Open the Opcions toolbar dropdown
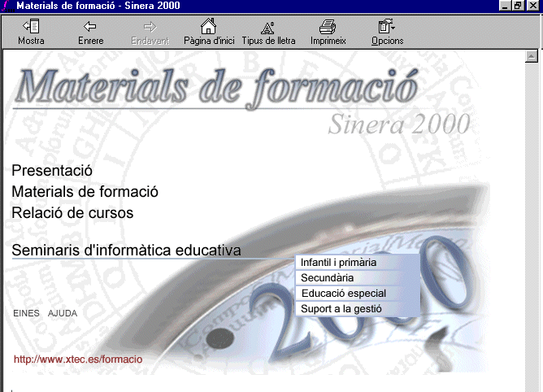 point(387,27)
